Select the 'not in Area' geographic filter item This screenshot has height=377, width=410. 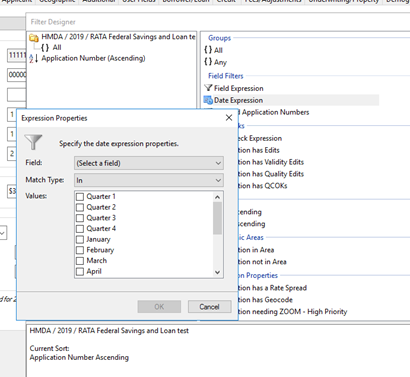[262, 262]
